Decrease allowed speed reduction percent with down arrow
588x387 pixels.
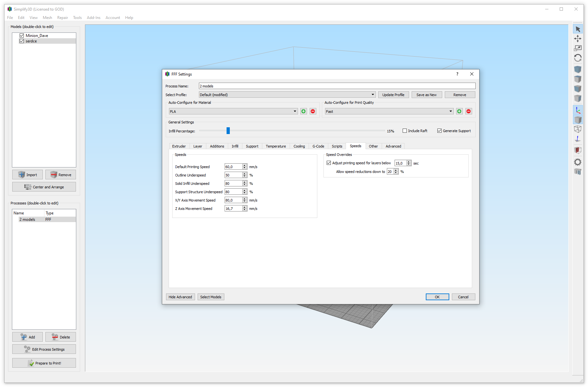pos(396,173)
